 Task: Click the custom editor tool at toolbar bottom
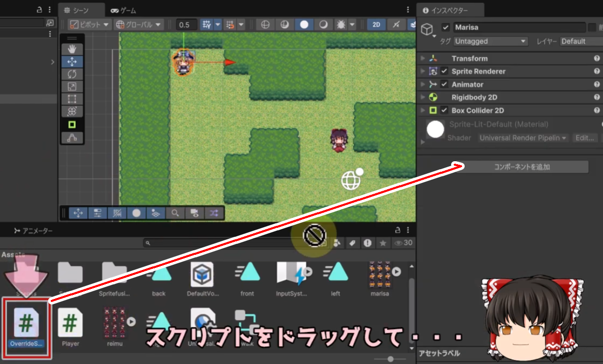(72, 138)
